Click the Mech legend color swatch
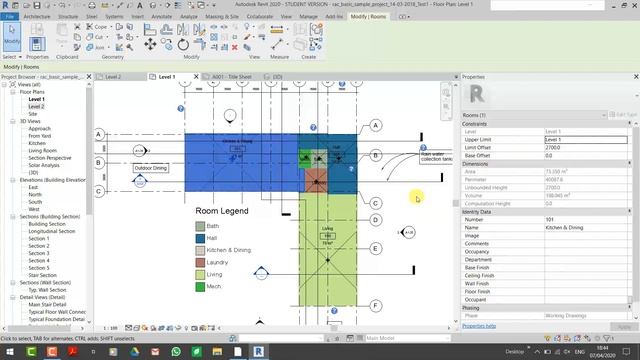The height and width of the screenshot is (360, 640). pyautogui.click(x=200, y=287)
